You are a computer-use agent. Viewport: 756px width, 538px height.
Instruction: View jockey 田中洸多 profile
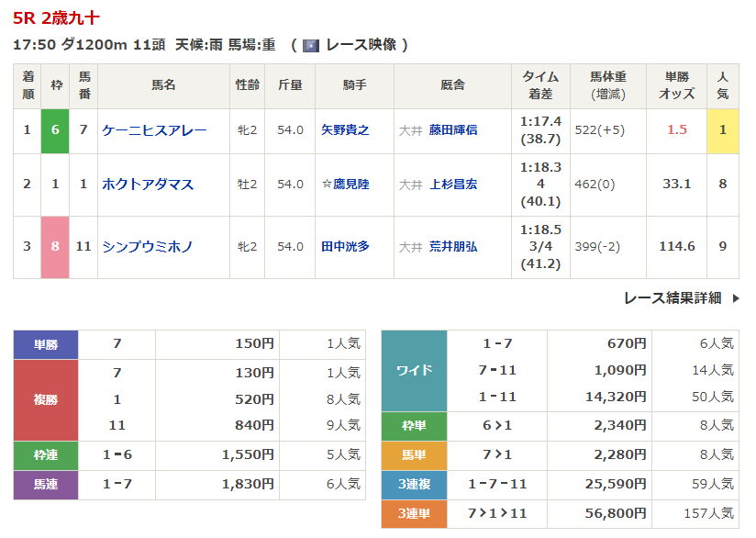click(345, 247)
